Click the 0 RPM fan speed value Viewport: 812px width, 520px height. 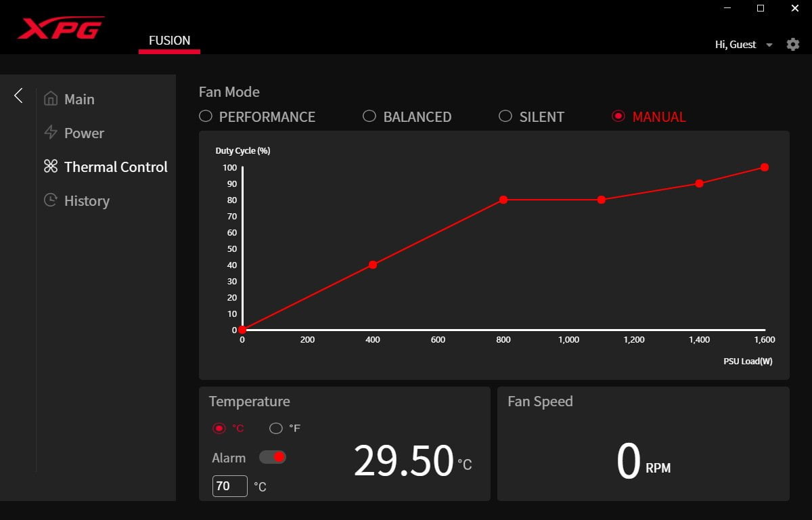pyautogui.click(x=629, y=461)
